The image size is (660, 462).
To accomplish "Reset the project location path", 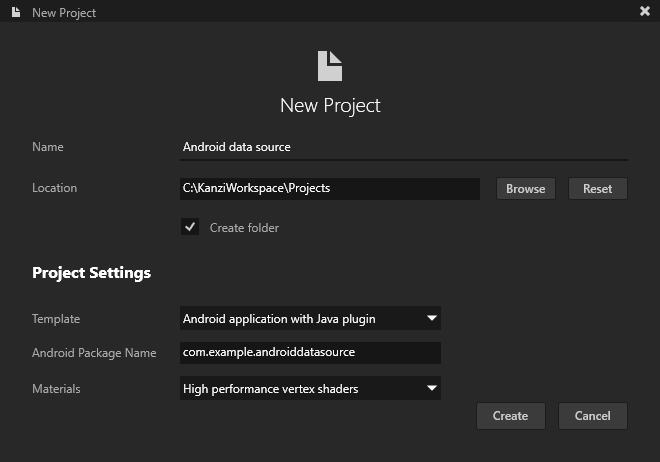I will pyautogui.click(x=597, y=188).
